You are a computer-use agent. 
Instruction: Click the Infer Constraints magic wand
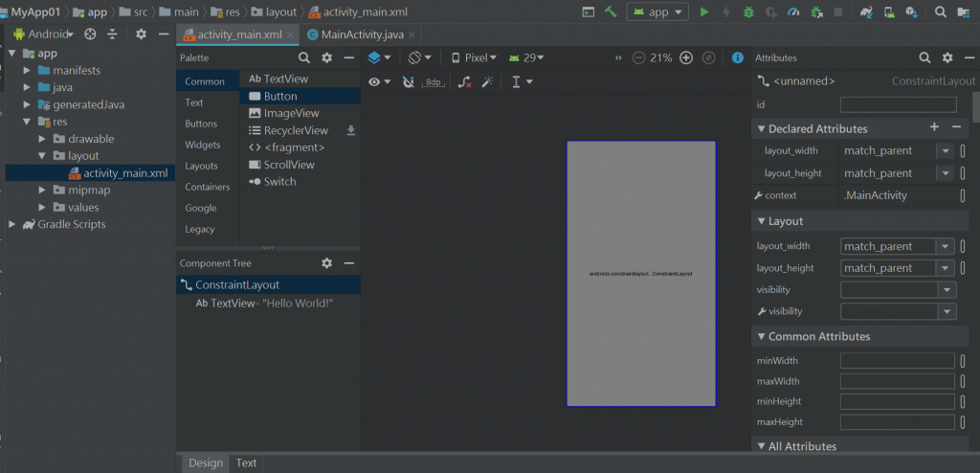click(x=487, y=82)
